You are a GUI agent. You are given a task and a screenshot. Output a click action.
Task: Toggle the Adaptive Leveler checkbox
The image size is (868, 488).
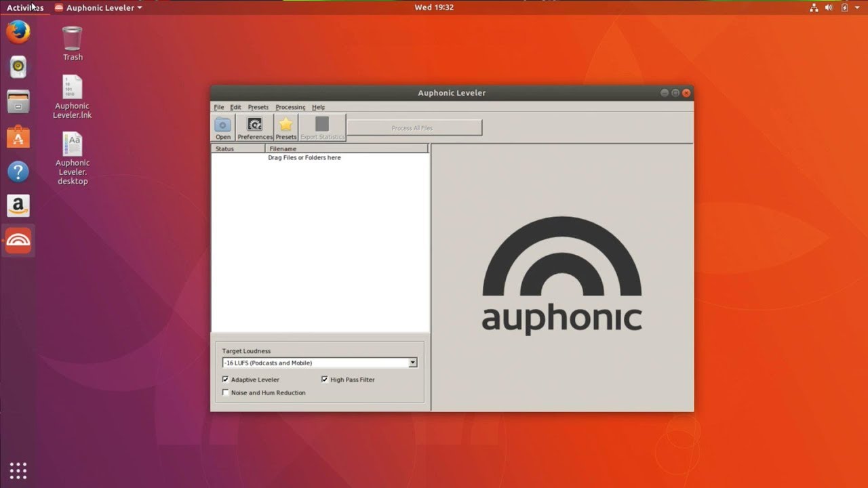pyautogui.click(x=226, y=380)
